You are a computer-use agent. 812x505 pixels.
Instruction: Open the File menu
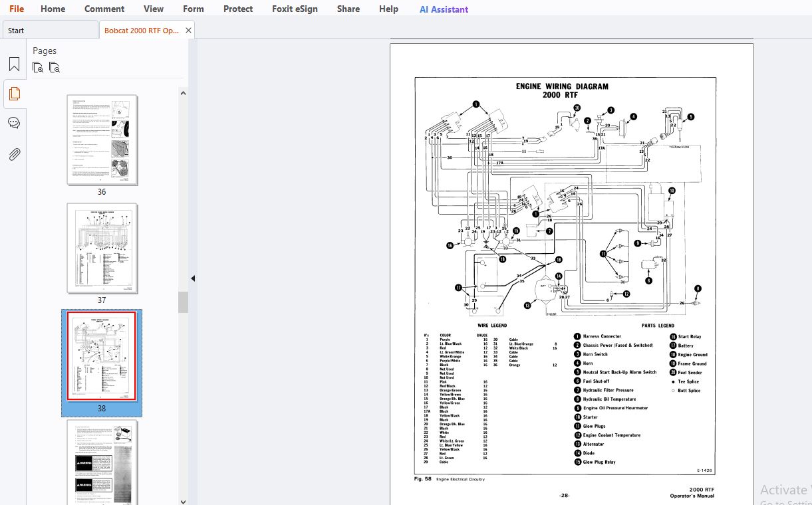(17, 9)
